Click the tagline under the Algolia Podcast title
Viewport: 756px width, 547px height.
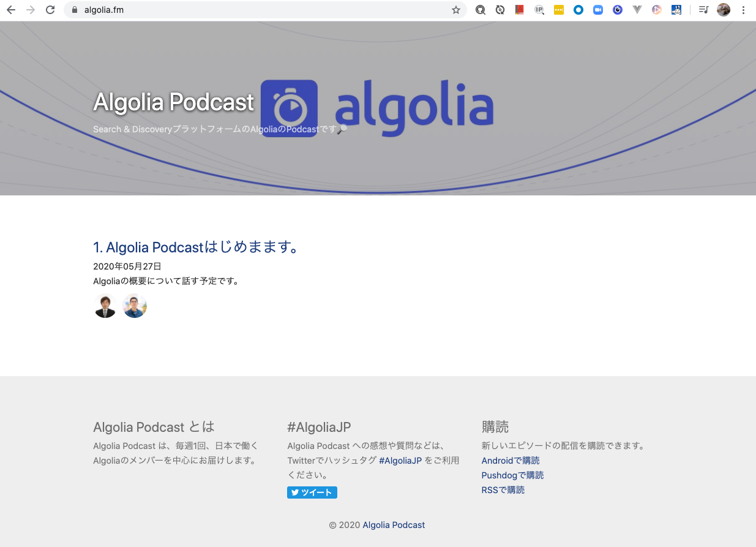pyautogui.click(x=220, y=129)
